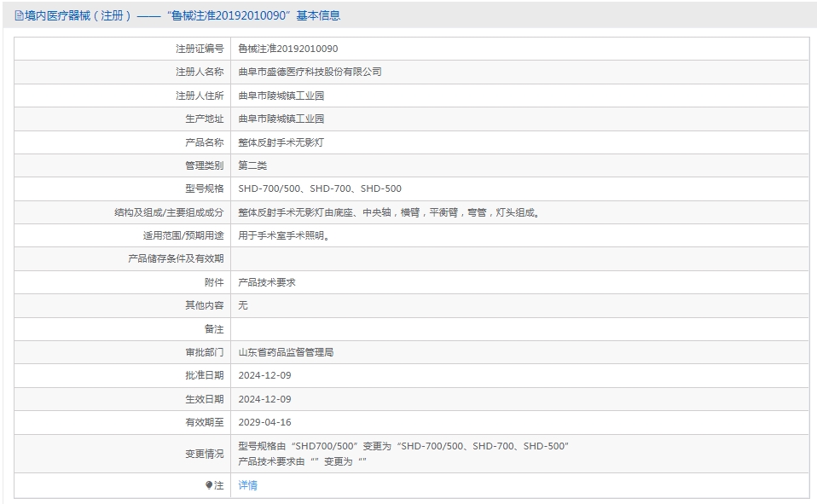Click the 结构及组成/主要组成成分 label
Viewport: 817px width, 504px height.
[x=169, y=212]
